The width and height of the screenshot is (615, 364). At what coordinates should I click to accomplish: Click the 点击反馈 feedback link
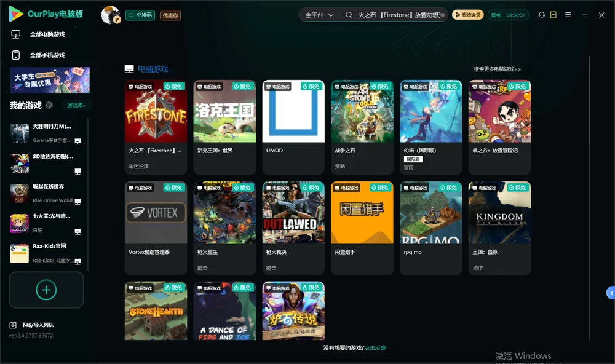375,347
